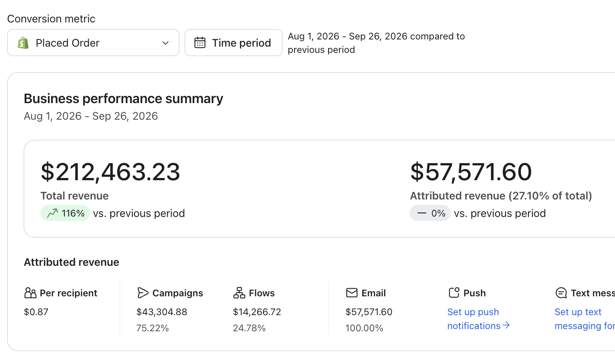Screen dimensions: 615x364
Task: Click the 75.22% Campaigns share
Action: click(152, 328)
